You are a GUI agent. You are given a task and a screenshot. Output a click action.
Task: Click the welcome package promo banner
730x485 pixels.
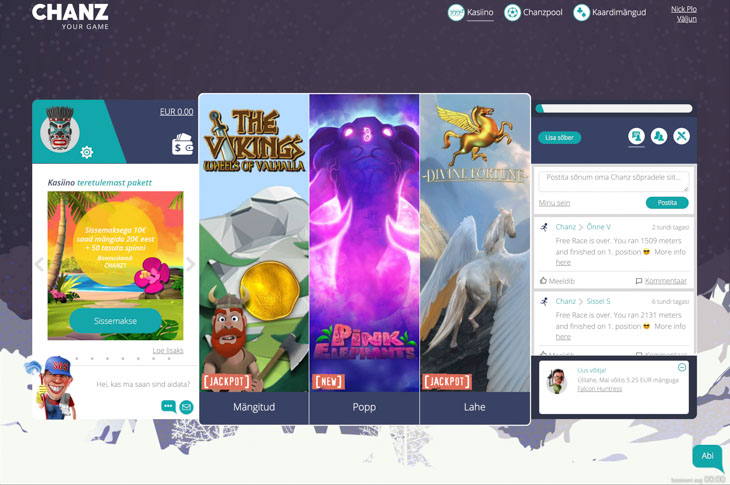click(x=115, y=265)
